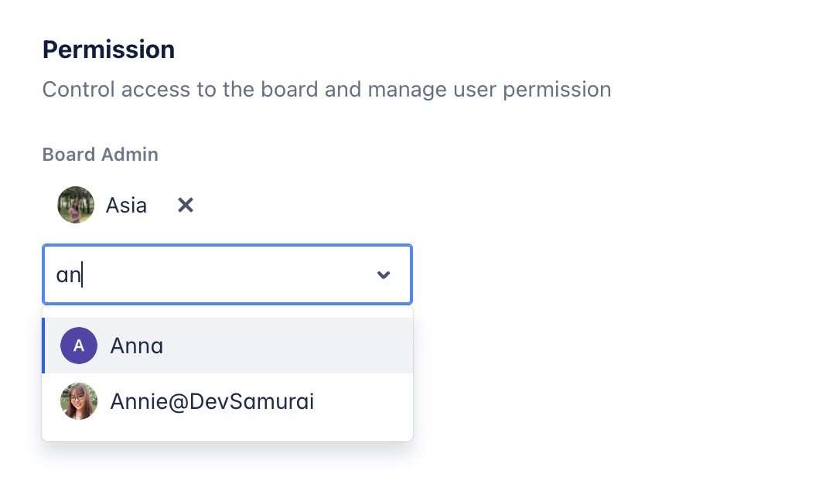Click the Board Admin field label
This screenshot has width=826, height=504.
(x=101, y=155)
